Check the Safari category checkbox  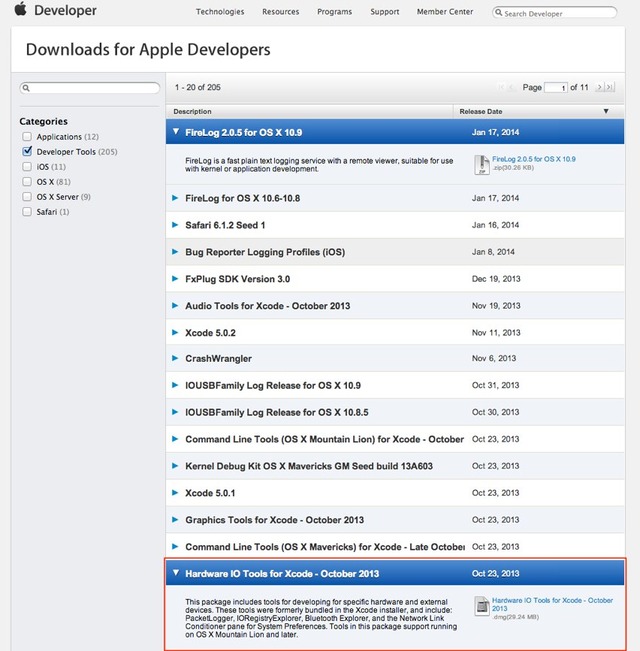tap(27, 212)
